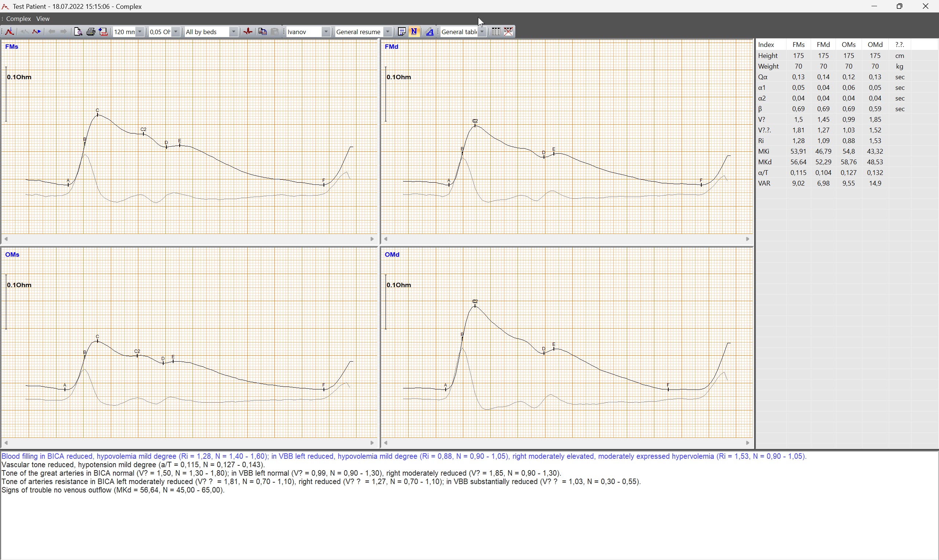This screenshot has height=560, width=939.
Task: Export to PDF using toolbar icon
Action: tap(103, 32)
